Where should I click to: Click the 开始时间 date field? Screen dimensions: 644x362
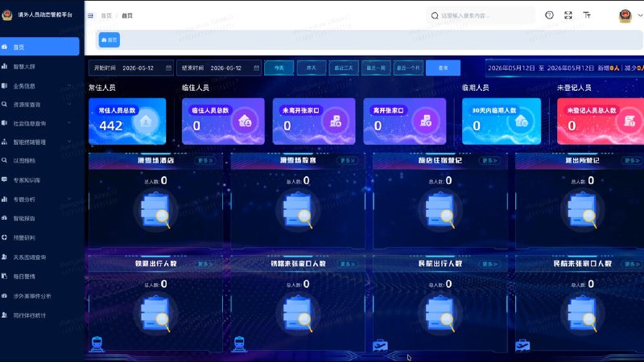click(131, 68)
